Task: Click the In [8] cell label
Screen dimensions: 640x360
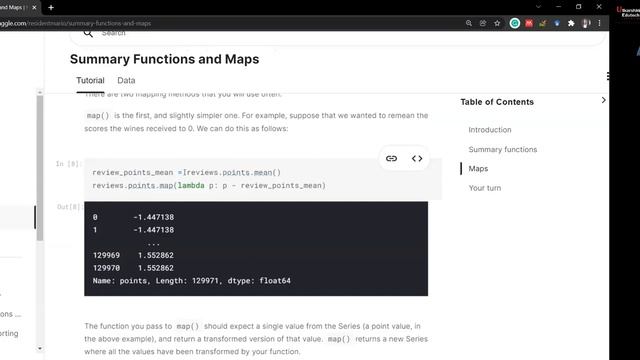Action: (69, 164)
